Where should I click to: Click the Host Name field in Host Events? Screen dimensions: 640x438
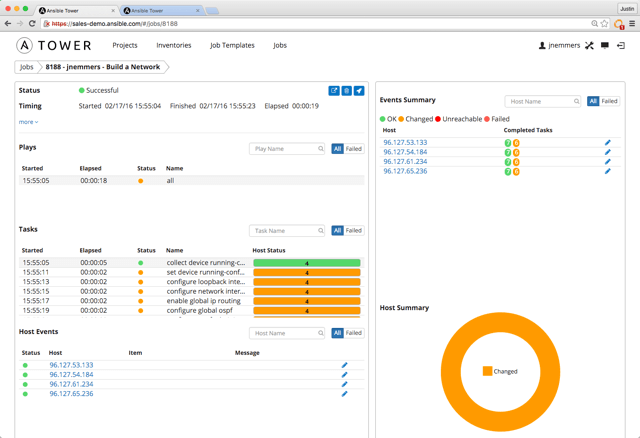tap(287, 333)
